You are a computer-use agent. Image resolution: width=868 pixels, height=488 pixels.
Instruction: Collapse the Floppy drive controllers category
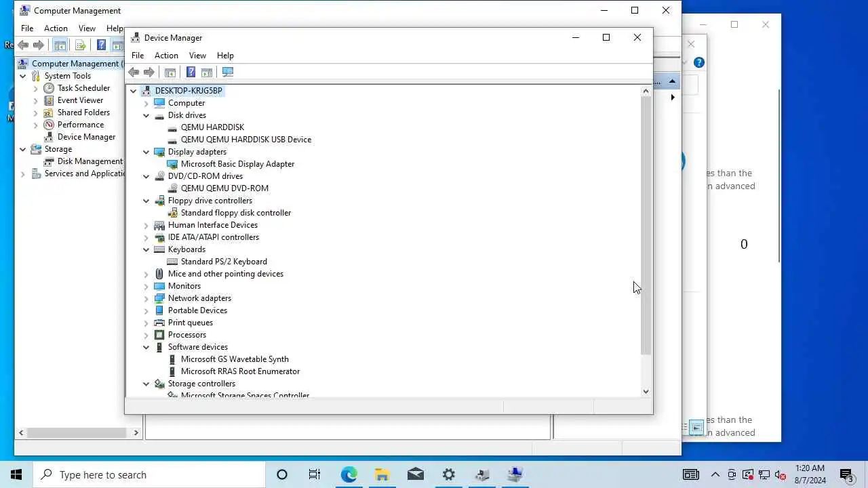[x=146, y=201]
